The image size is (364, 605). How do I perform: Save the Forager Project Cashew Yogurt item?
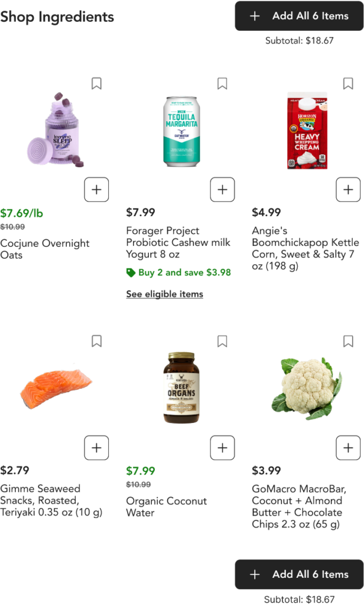point(222,83)
